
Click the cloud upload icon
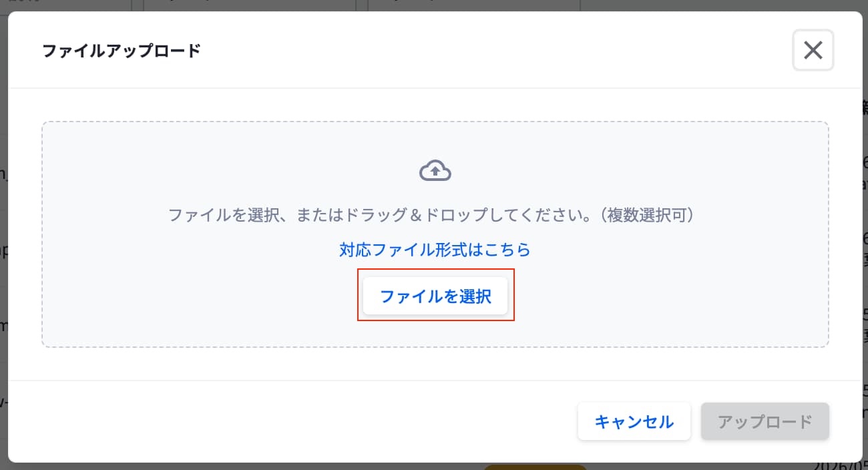435,172
